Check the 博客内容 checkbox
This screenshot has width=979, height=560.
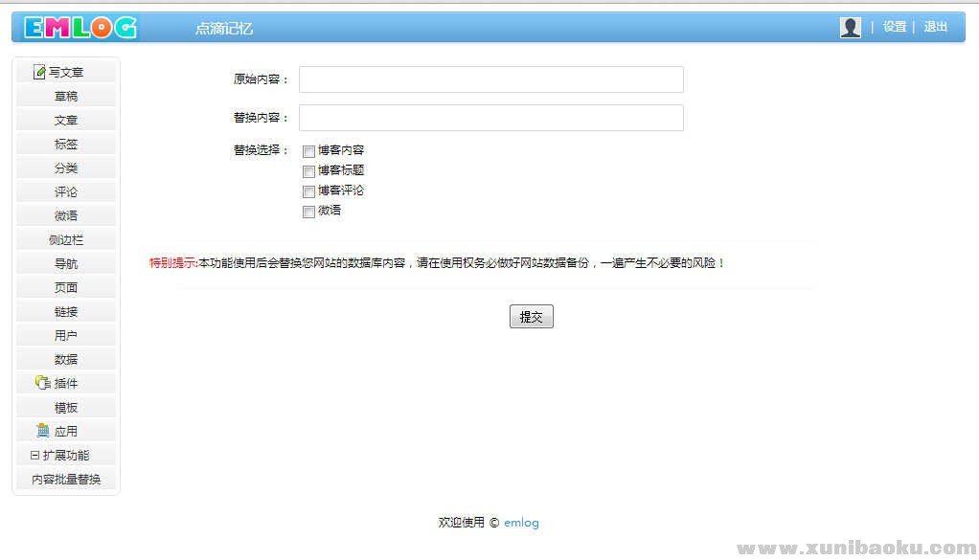click(308, 151)
